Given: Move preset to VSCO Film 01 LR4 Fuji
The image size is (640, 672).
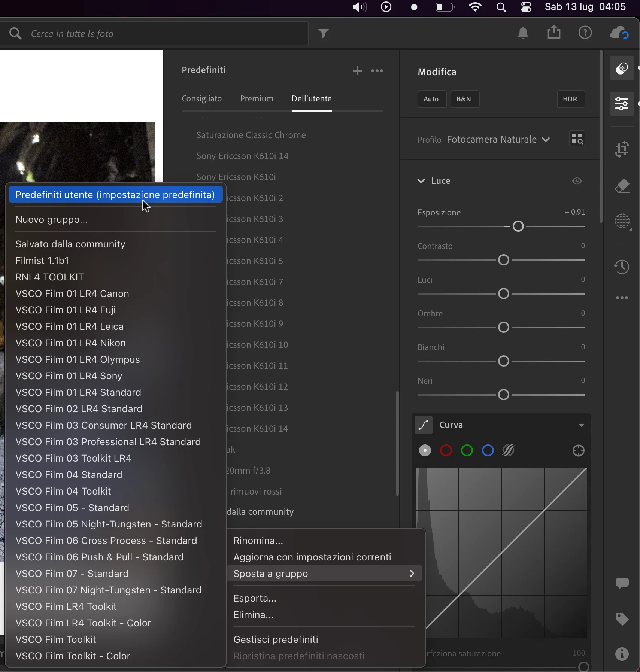Looking at the screenshot, I should [116, 310].
